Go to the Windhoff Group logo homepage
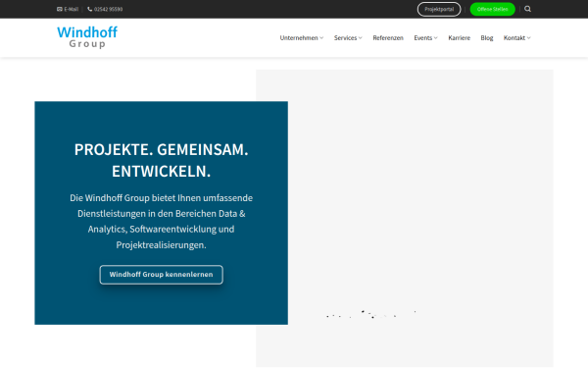The width and height of the screenshot is (588, 368). coord(87,37)
